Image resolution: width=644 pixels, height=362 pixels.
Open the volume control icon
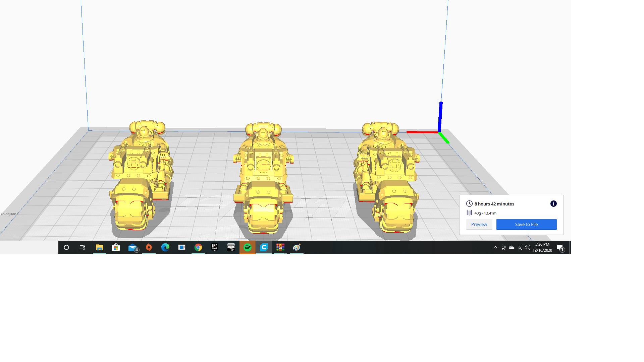click(528, 247)
